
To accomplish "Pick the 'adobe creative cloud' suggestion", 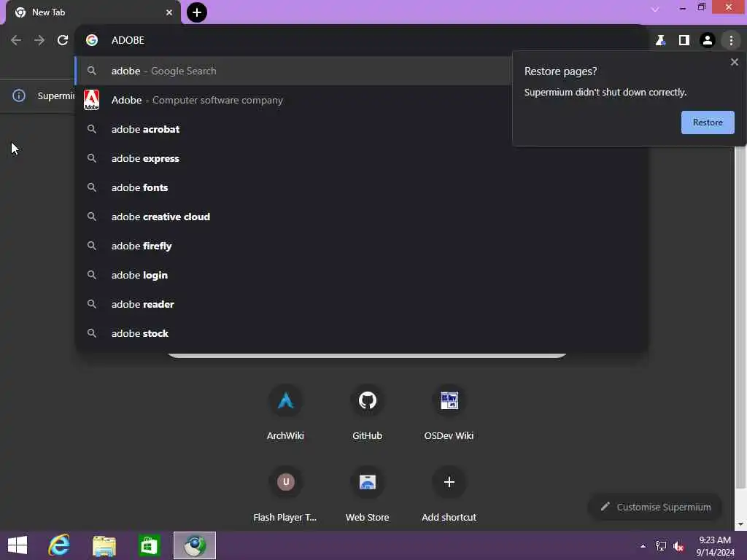I will (x=360, y=217).
